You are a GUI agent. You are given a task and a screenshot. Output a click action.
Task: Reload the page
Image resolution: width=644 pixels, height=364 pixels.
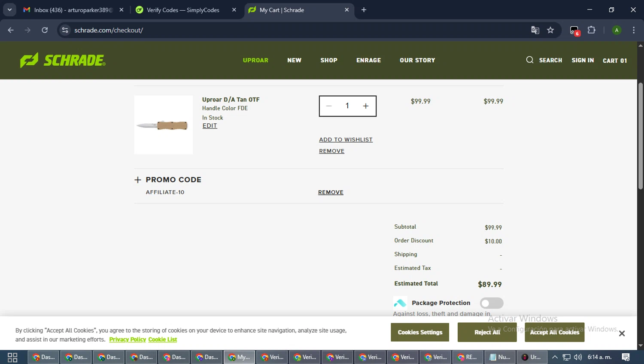tap(45, 30)
